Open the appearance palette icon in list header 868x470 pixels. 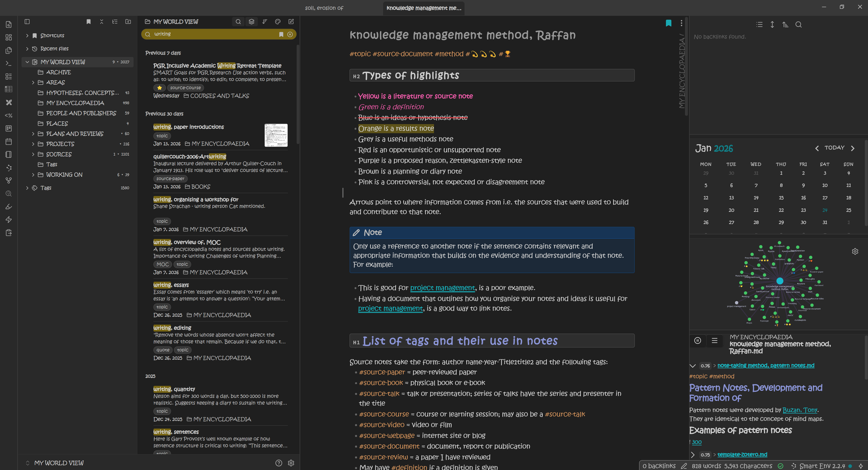click(278, 22)
